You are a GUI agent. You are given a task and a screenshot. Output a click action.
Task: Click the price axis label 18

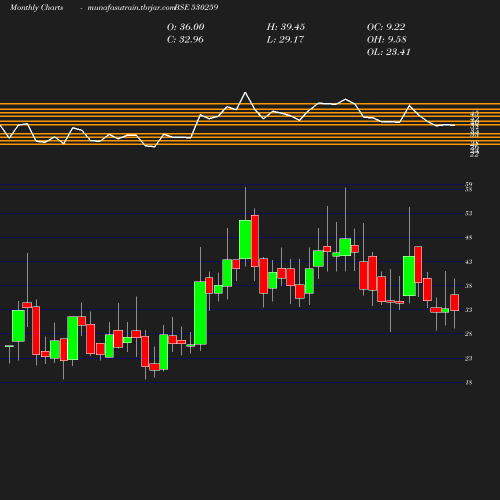point(469,383)
